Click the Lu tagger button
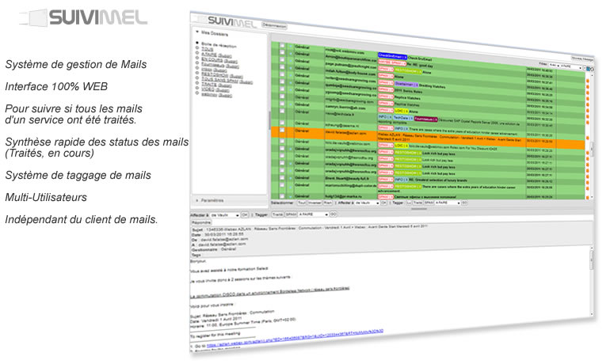The width and height of the screenshot is (610, 364). click(x=409, y=203)
